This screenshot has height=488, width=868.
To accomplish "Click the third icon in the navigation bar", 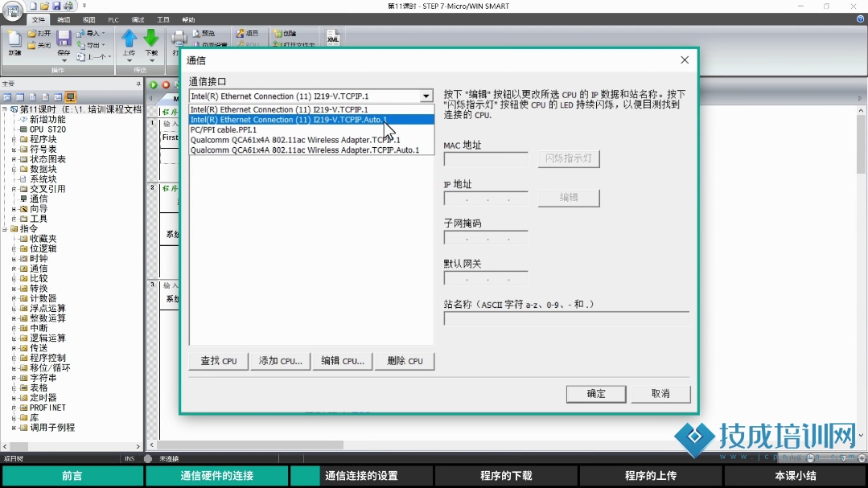I will coord(33,97).
